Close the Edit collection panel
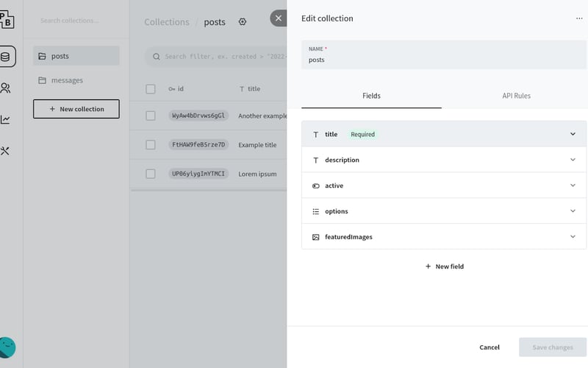The width and height of the screenshot is (588, 368). click(x=279, y=18)
